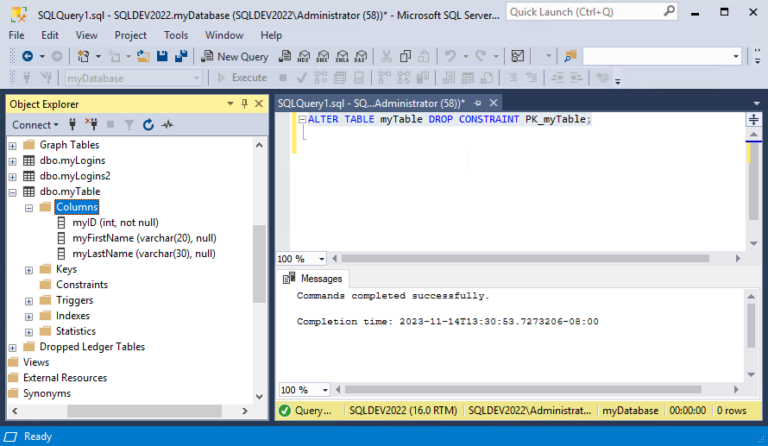This screenshot has width=768, height=446.
Task: Expand the Indexes folder node
Action: pos(29,317)
